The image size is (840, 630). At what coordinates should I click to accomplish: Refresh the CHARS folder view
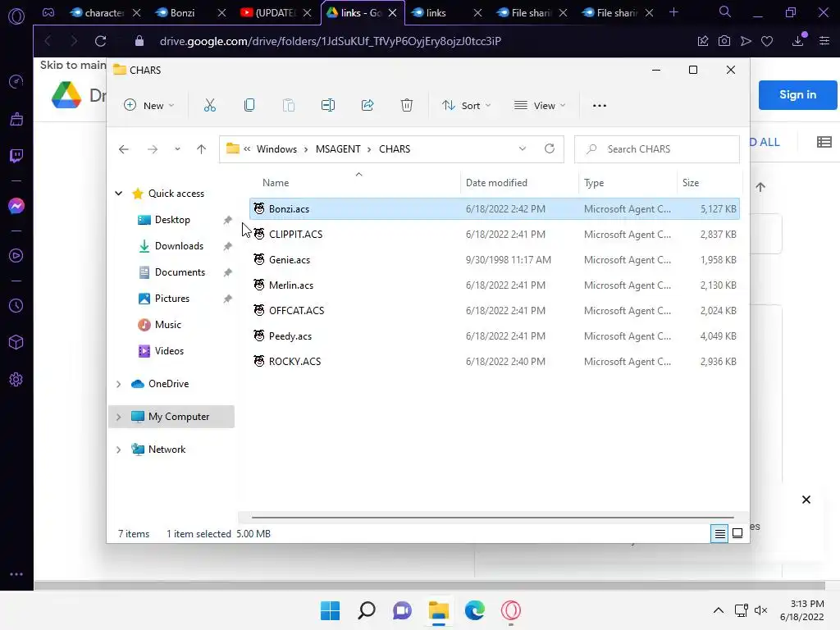click(x=550, y=148)
